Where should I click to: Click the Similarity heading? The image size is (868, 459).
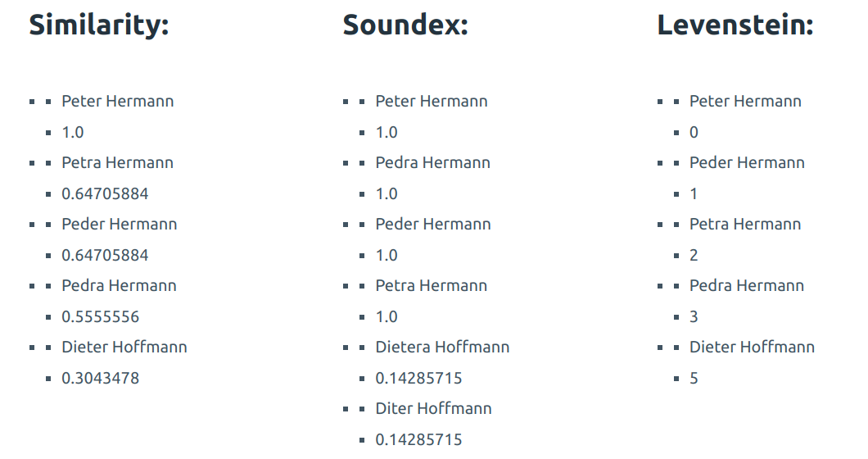point(98,25)
